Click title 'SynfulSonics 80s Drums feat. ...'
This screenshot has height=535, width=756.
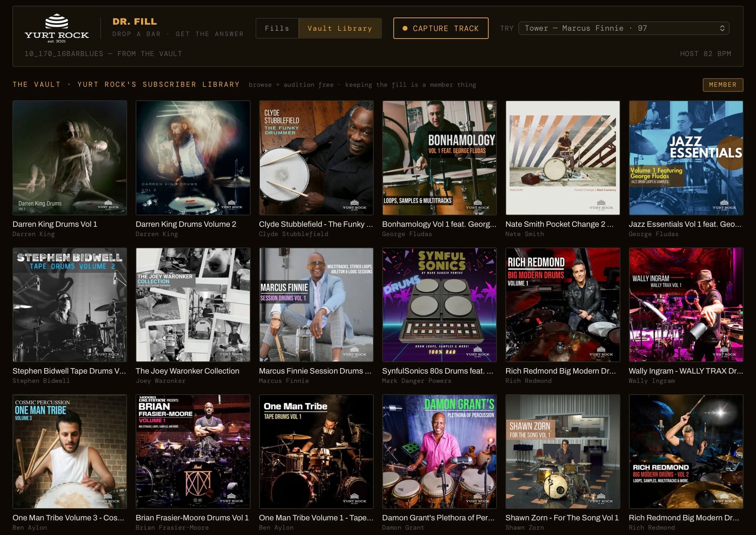[437, 371]
